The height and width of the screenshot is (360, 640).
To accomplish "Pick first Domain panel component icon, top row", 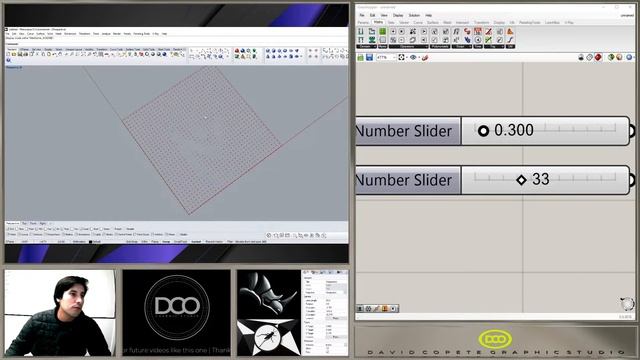I will pyautogui.click(x=361, y=31).
